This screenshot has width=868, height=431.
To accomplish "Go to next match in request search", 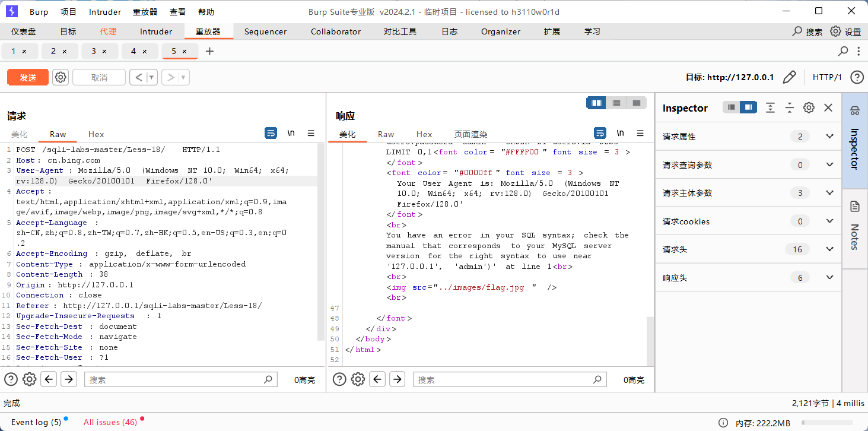I will 69,379.
